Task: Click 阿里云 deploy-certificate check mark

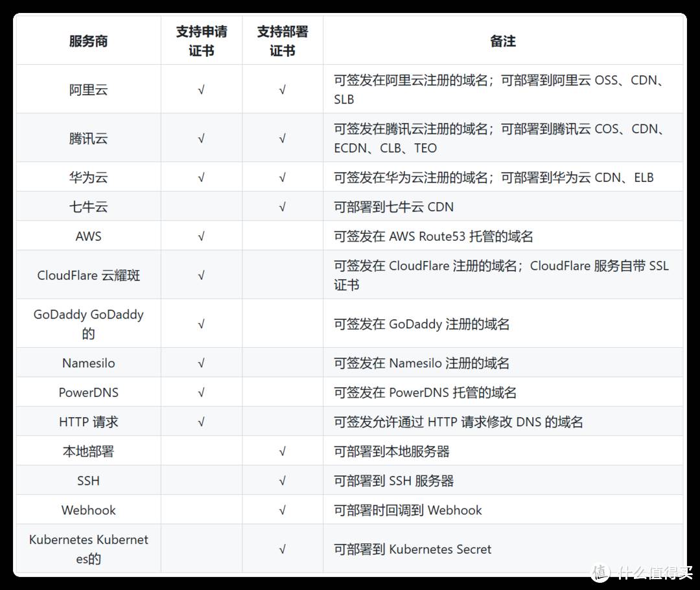Action: pyautogui.click(x=283, y=90)
